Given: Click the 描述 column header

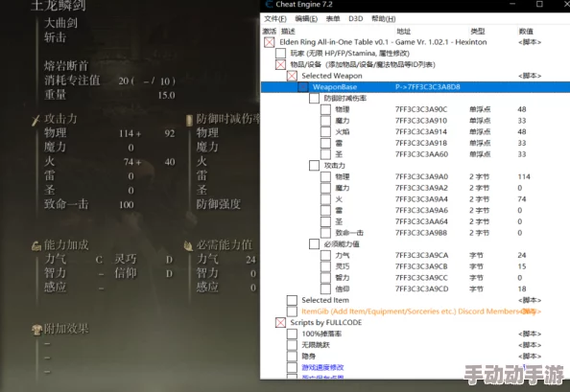Looking at the screenshot, I should pyautogui.click(x=288, y=32).
